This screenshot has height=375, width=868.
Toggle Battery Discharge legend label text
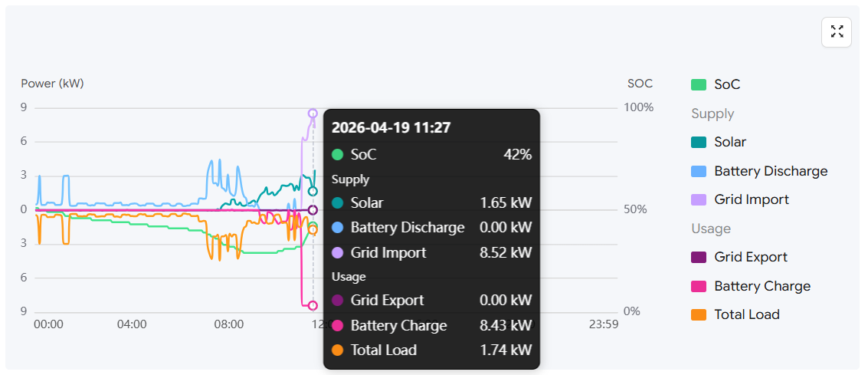pos(771,171)
